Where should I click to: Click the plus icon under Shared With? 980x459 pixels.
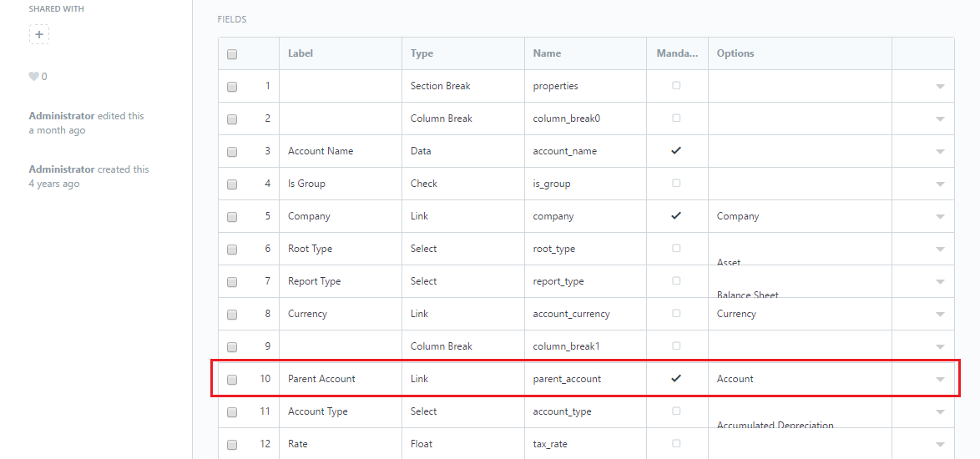pyautogui.click(x=38, y=34)
